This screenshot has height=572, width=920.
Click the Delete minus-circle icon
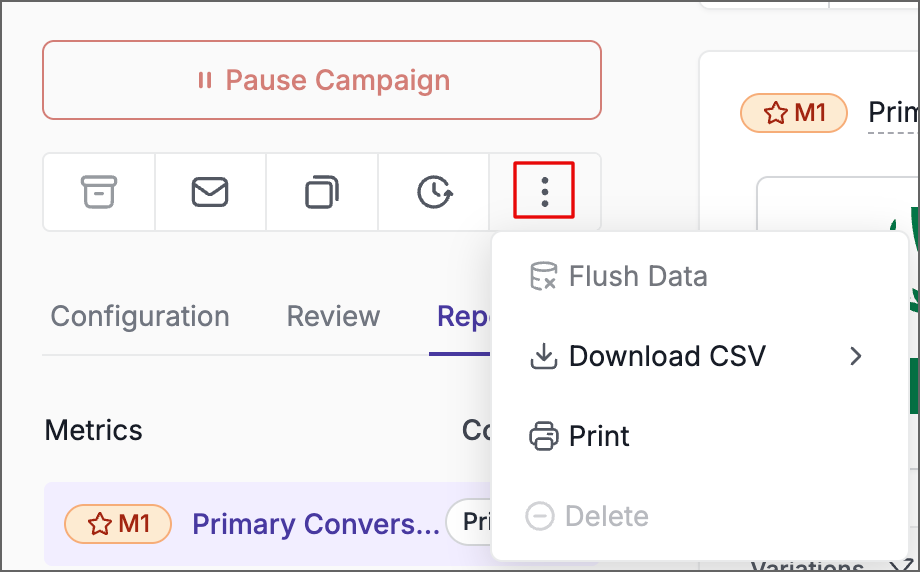(x=540, y=516)
